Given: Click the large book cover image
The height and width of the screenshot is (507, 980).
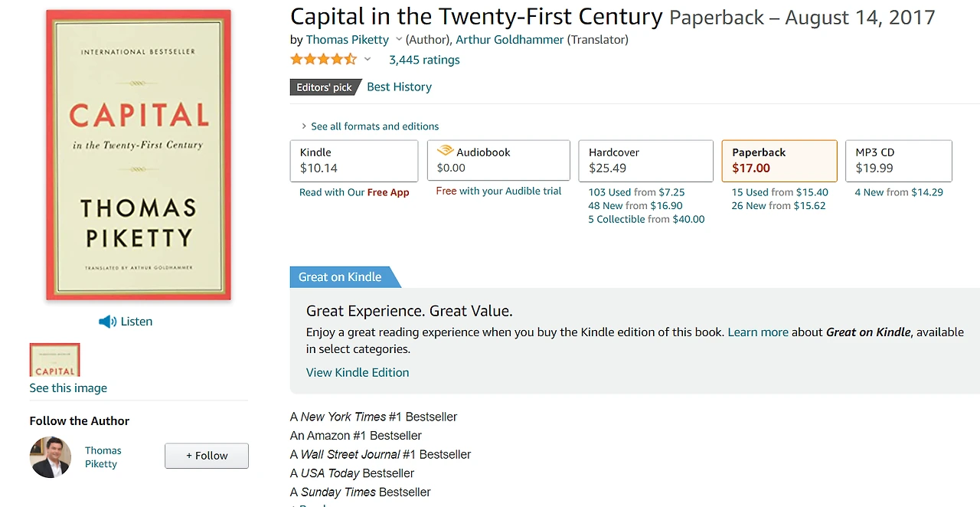Looking at the screenshot, I should [139, 155].
